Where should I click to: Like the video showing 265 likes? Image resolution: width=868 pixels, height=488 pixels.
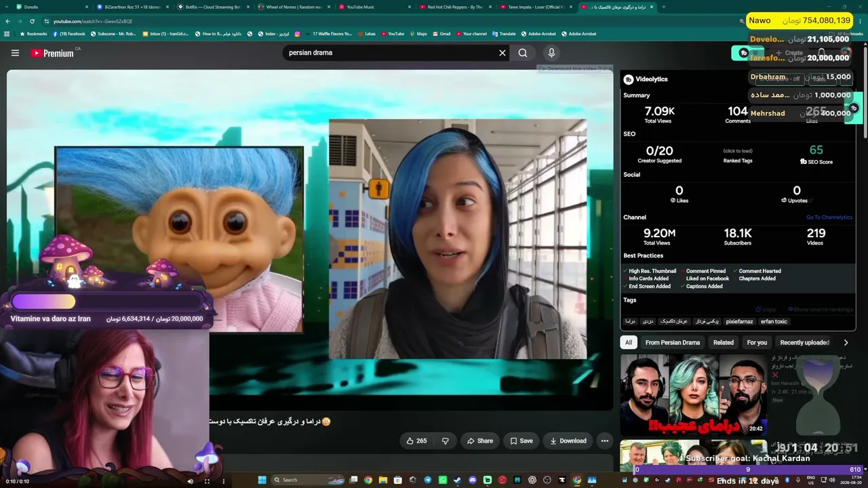[416, 441]
